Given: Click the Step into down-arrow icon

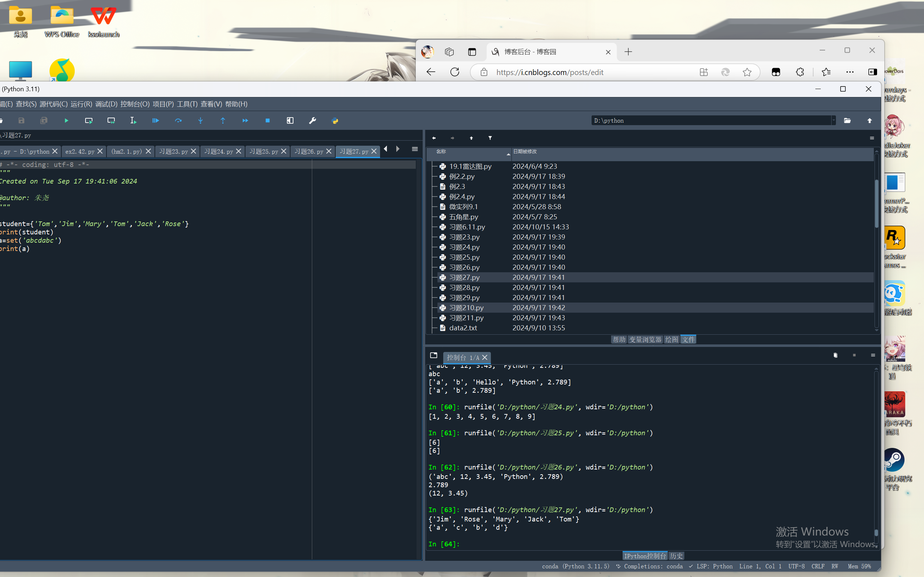Looking at the screenshot, I should 200,120.
